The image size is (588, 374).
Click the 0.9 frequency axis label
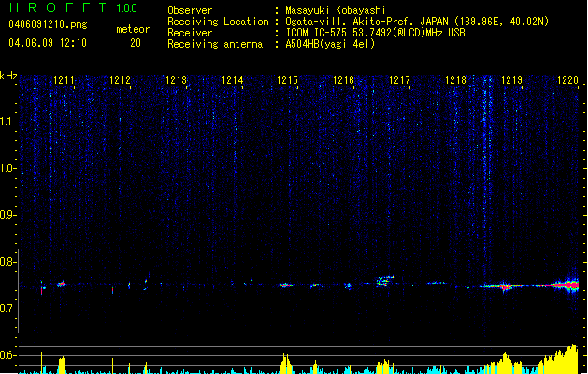8,215
